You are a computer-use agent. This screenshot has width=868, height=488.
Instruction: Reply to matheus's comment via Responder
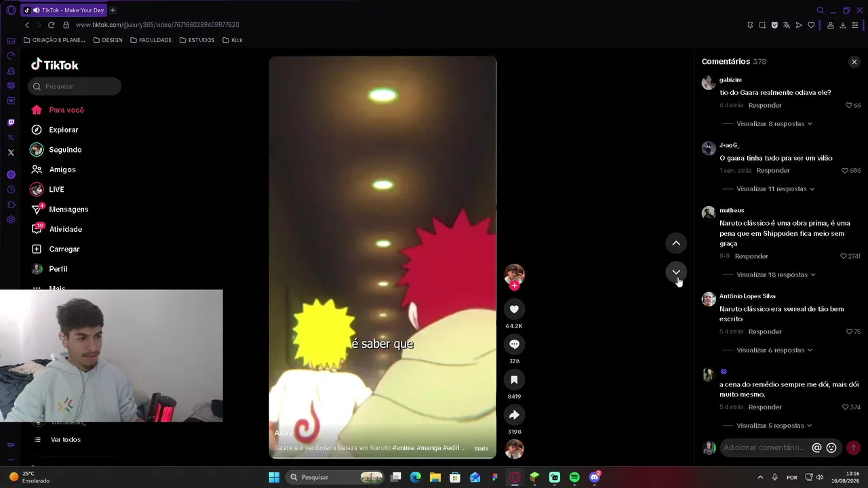tap(751, 256)
